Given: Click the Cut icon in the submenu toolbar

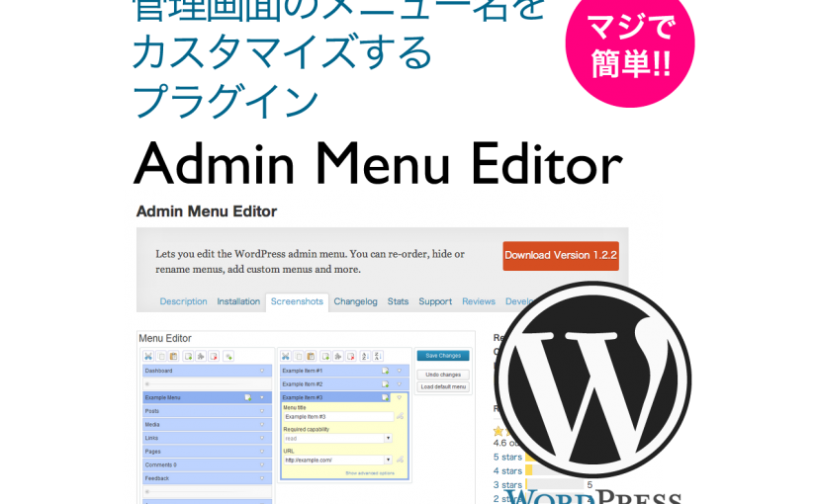Looking at the screenshot, I should click(x=286, y=357).
